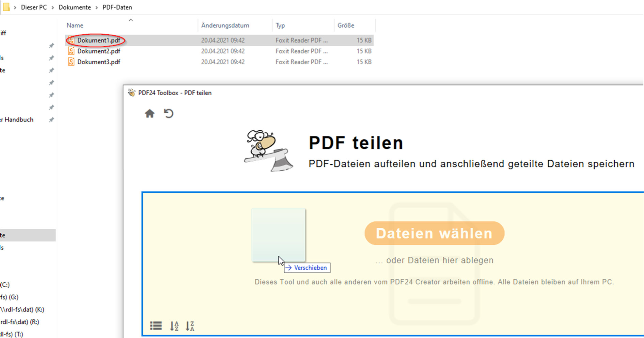Open Dieser PC from the address bar path
644x338 pixels.
[34, 7]
